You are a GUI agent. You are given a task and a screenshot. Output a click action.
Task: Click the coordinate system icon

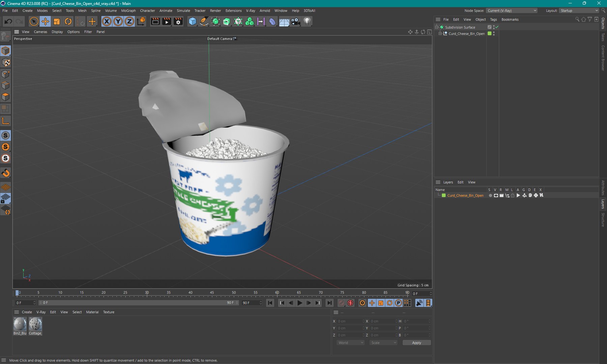142,22
